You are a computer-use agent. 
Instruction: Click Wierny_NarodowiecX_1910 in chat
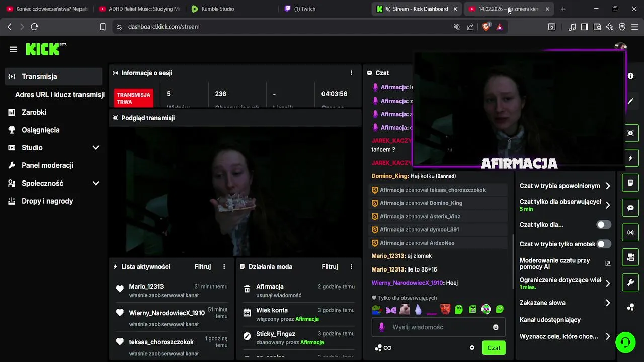tap(407, 283)
